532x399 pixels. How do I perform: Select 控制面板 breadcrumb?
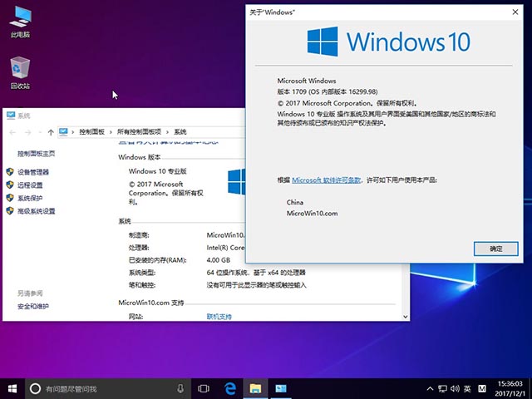(x=91, y=131)
